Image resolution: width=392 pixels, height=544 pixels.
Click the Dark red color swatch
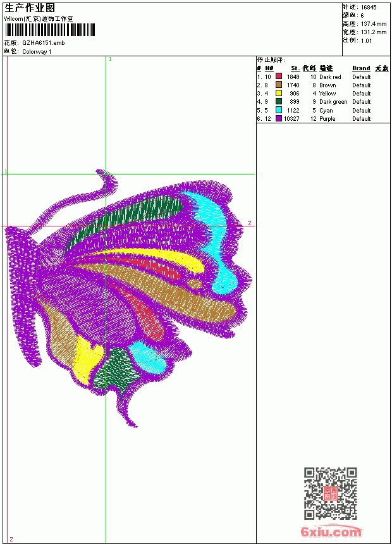[x=279, y=76]
